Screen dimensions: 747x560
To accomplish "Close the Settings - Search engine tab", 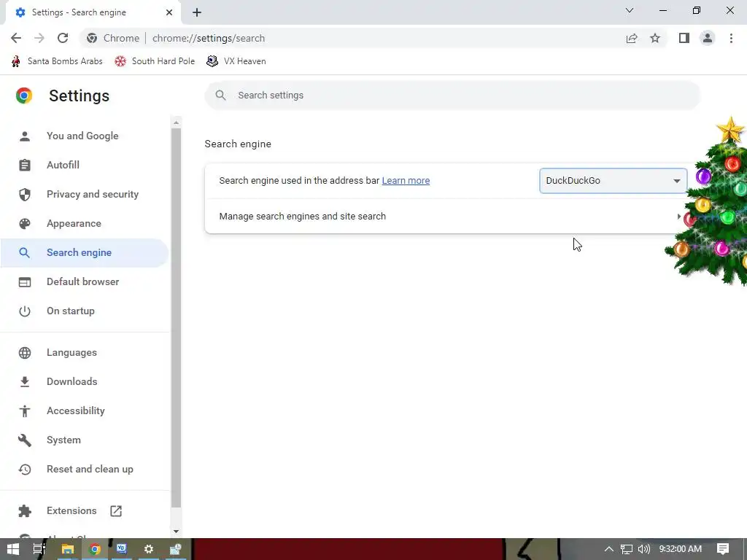I will (x=169, y=12).
